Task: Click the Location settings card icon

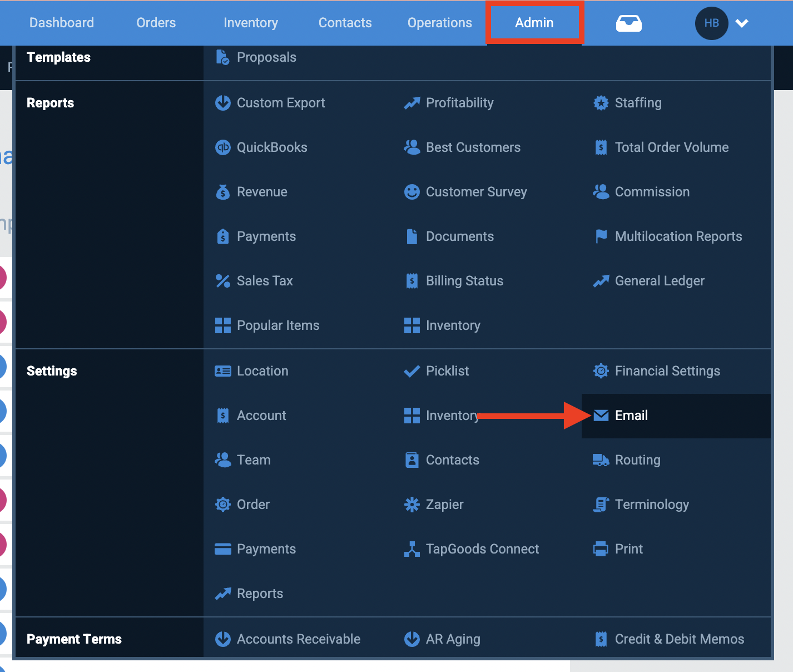Action: [223, 371]
